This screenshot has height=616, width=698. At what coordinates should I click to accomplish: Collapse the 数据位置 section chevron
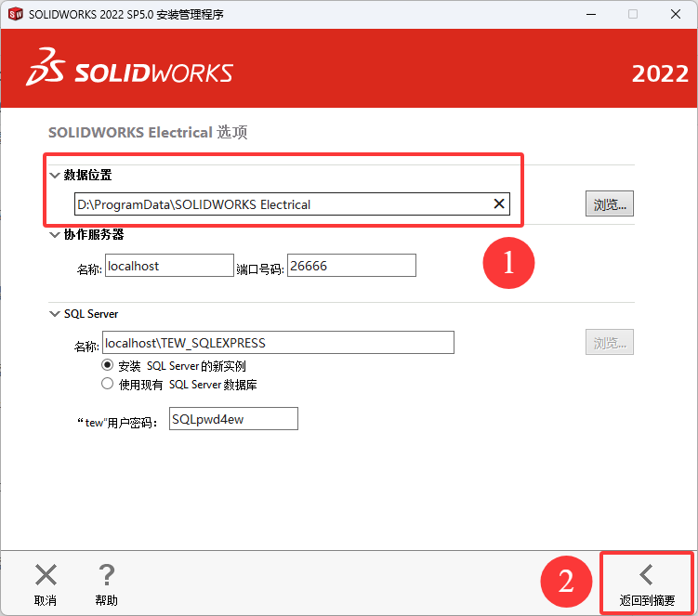tap(54, 176)
